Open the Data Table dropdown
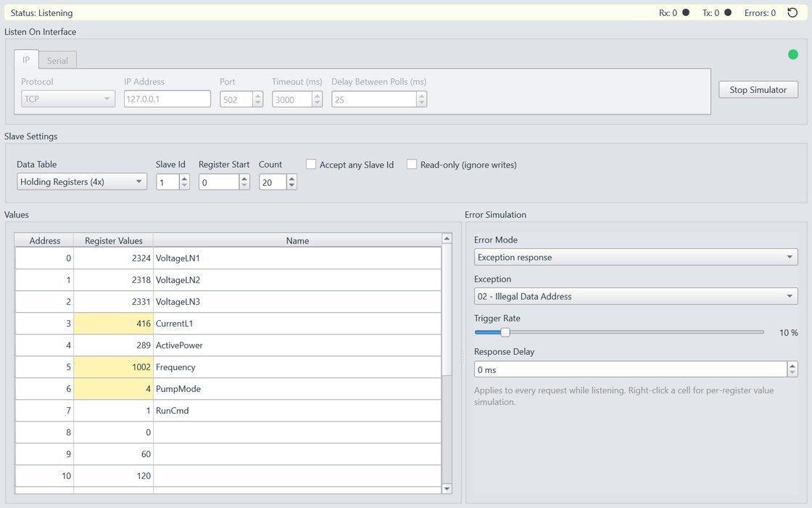This screenshot has height=508, width=812. click(x=82, y=181)
